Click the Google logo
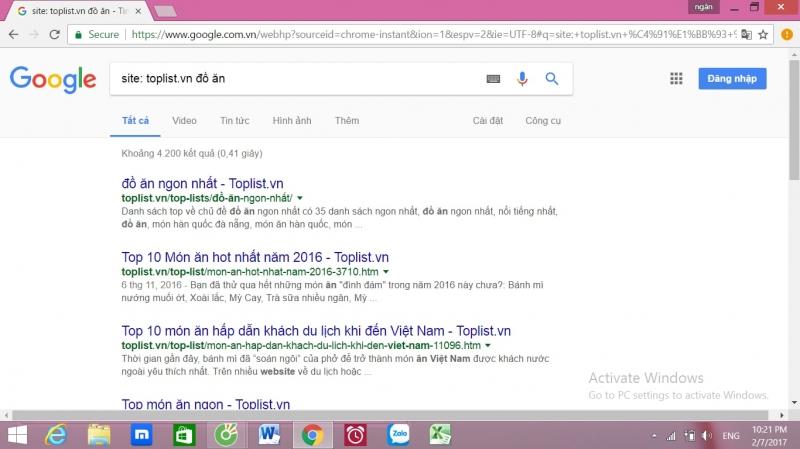 52,78
